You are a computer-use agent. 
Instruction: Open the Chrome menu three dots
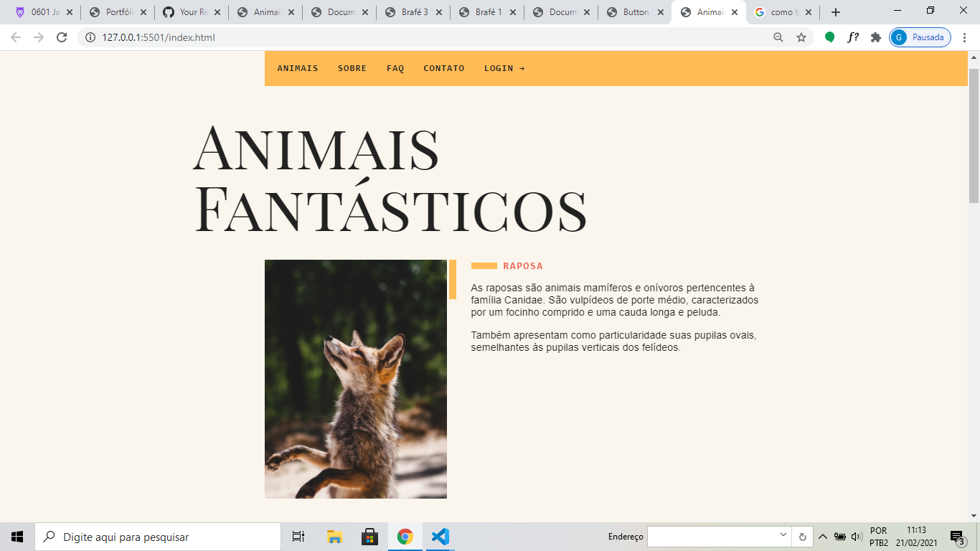point(965,37)
